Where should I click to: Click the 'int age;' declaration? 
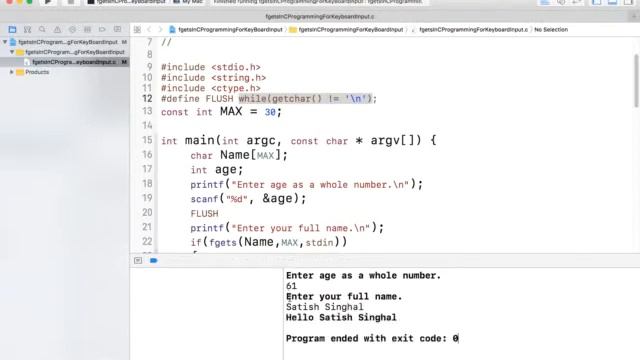(x=217, y=169)
